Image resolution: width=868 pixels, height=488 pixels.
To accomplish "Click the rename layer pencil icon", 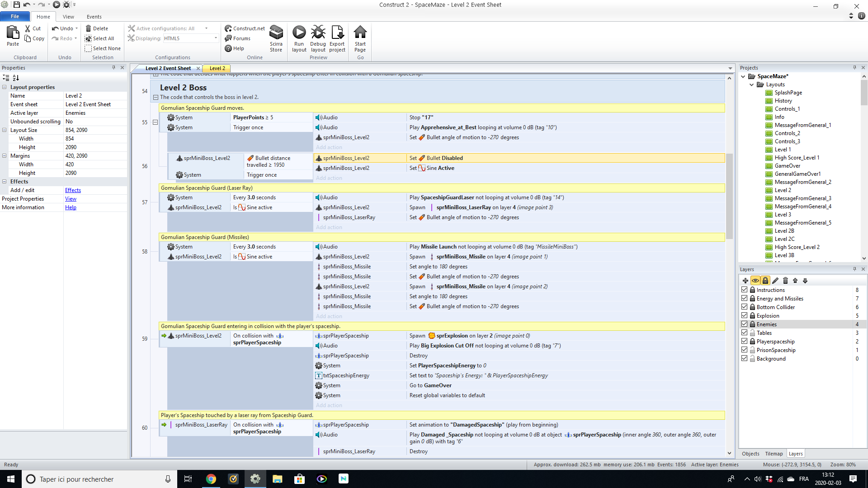I will pos(775,281).
